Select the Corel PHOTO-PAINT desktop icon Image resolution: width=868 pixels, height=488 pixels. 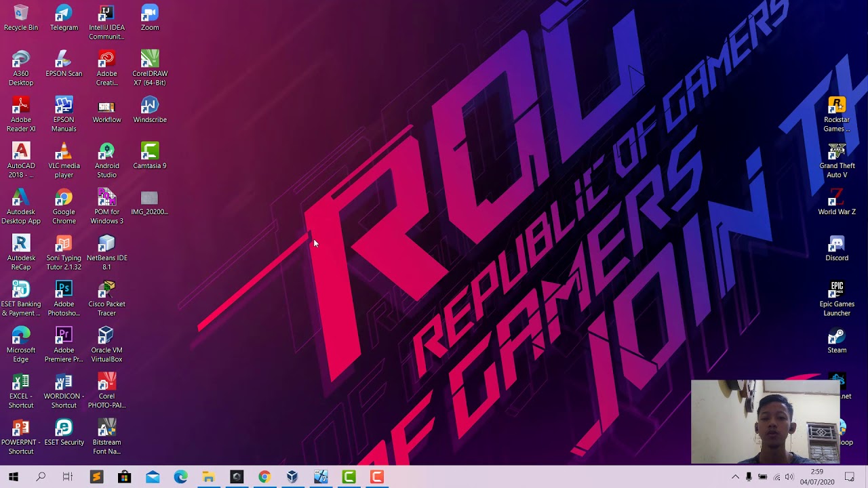[x=106, y=391]
